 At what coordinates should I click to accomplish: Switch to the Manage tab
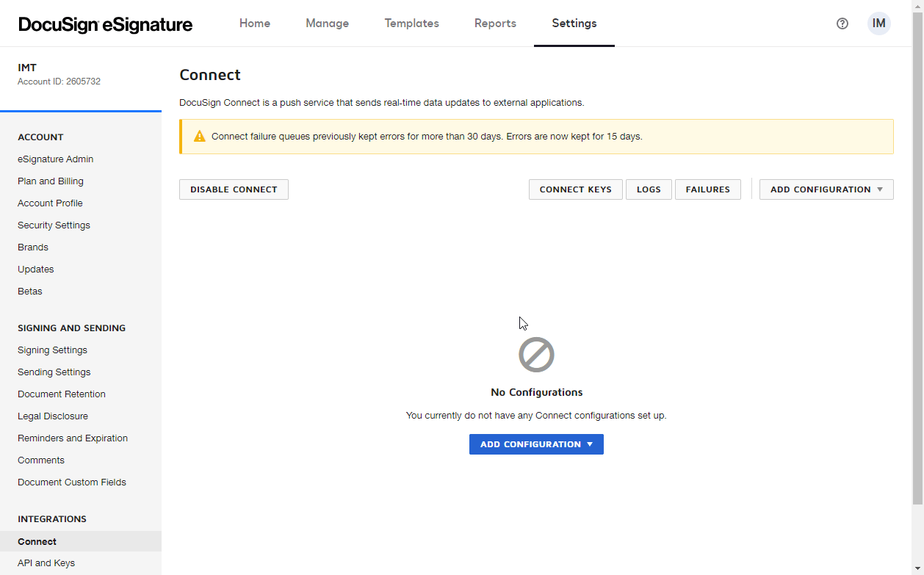[x=328, y=23]
